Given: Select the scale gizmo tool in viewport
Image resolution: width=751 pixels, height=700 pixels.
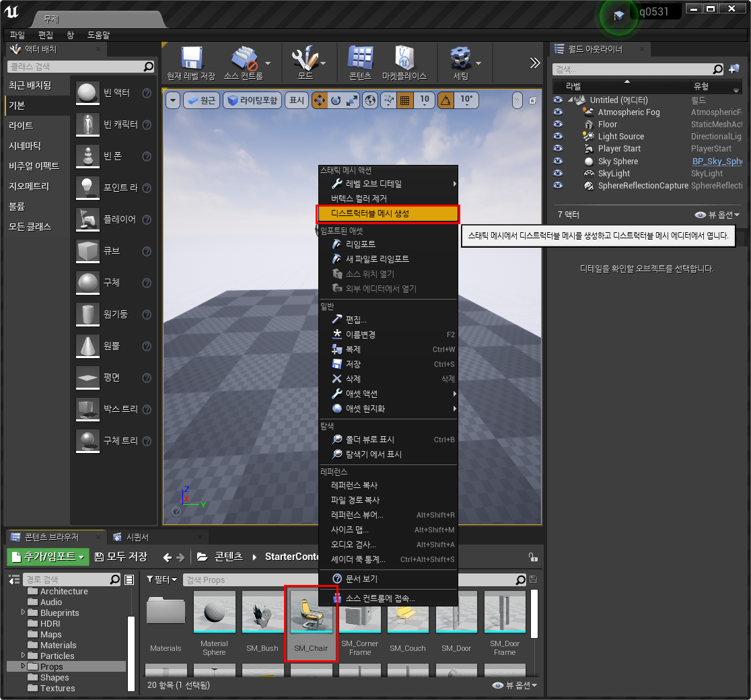Looking at the screenshot, I should pos(352,100).
